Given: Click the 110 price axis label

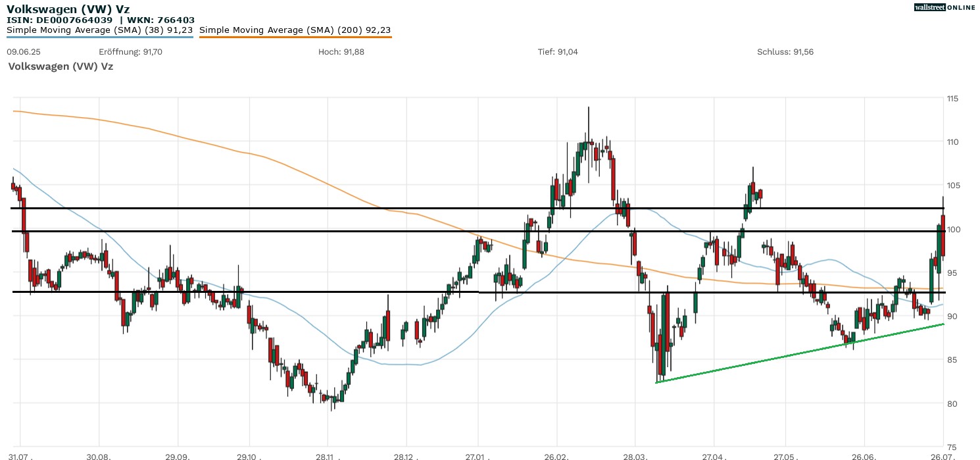Looking at the screenshot, I should (x=952, y=141).
